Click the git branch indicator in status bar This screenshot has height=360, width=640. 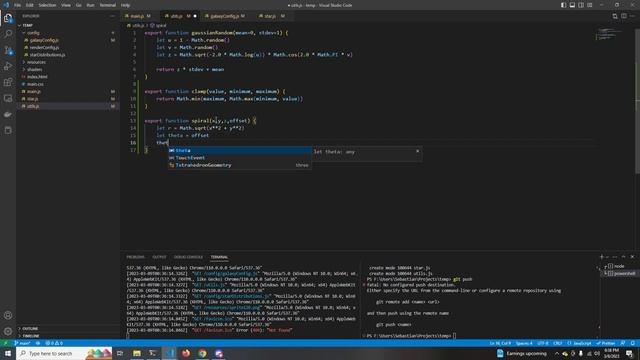point(23,343)
